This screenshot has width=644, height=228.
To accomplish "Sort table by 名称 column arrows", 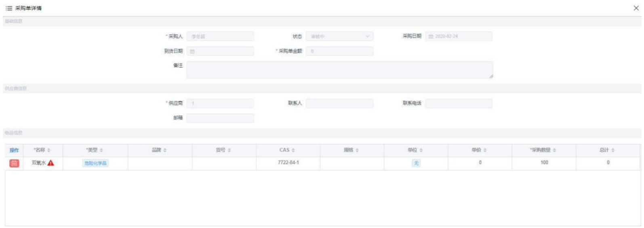I will (x=49, y=150).
